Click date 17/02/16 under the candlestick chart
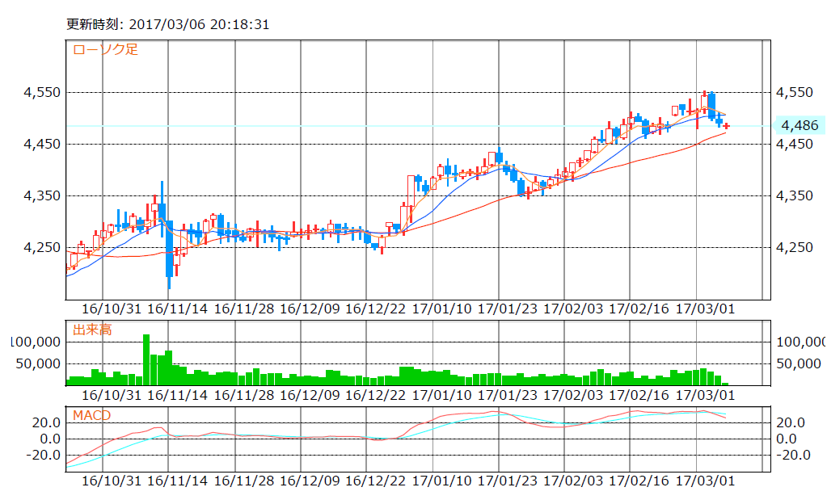827x504 pixels. 639,309
